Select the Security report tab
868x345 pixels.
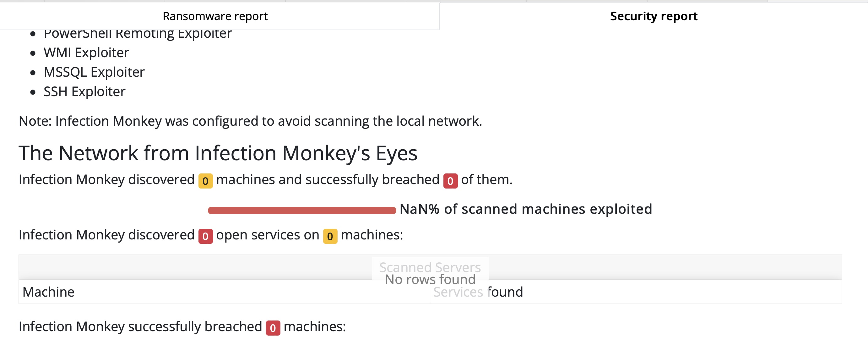[x=654, y=15]
